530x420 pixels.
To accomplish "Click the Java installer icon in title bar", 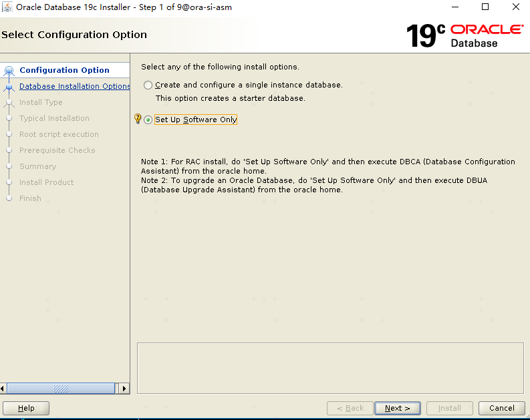I will pyautogui.click(x=7, y=7).
